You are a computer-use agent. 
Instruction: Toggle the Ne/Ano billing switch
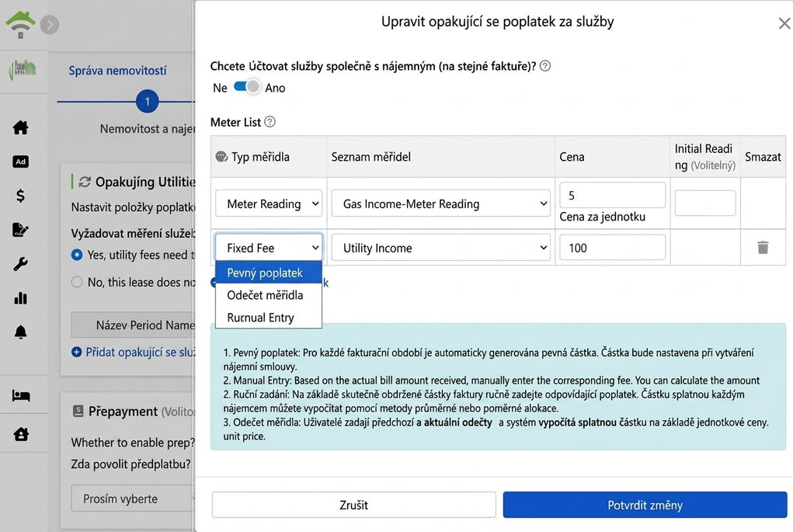pyautogui.click(x=247, y=87)
